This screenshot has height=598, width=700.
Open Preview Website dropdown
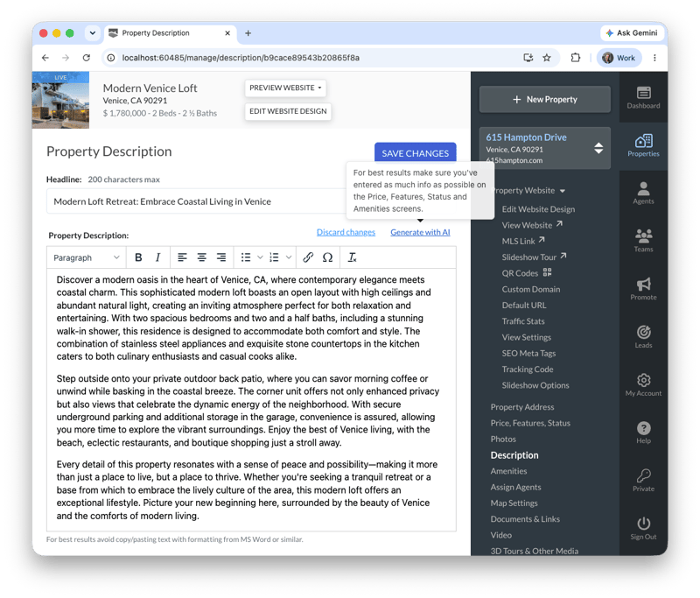285,88
